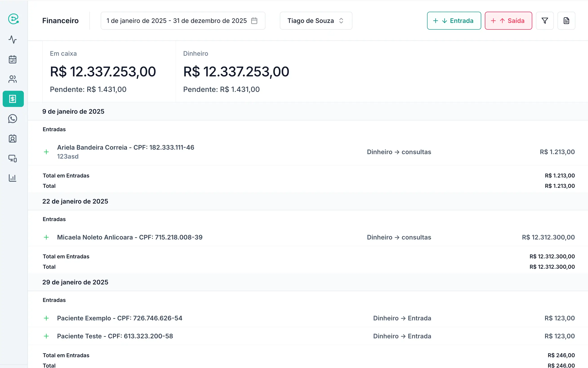Add a new Saída transaction
Screen dimensions: 588x368
508,21
